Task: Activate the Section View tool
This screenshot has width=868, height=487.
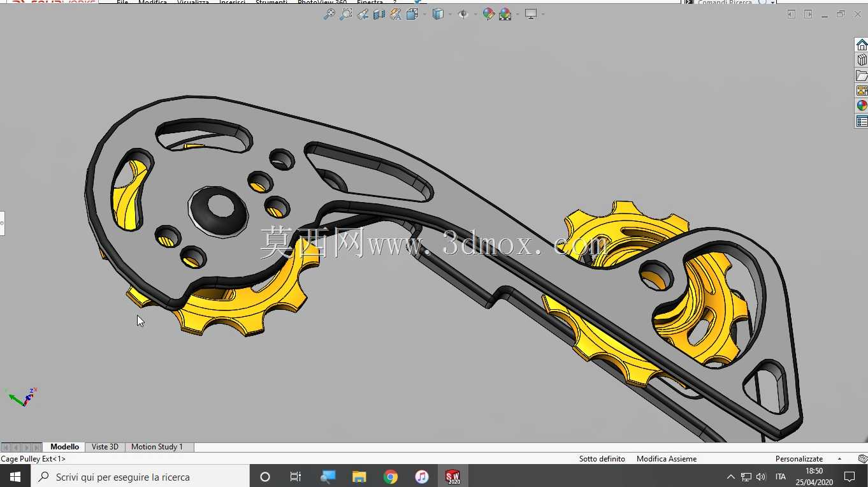Action: pos(379,14)
